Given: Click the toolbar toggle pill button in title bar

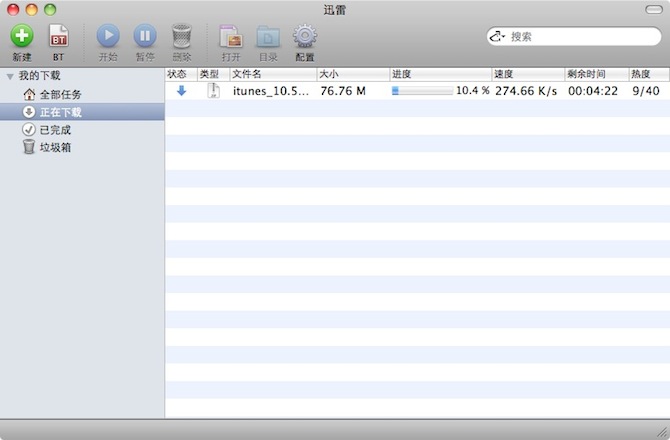Looking at the screenshot, I should pos(654,9).
